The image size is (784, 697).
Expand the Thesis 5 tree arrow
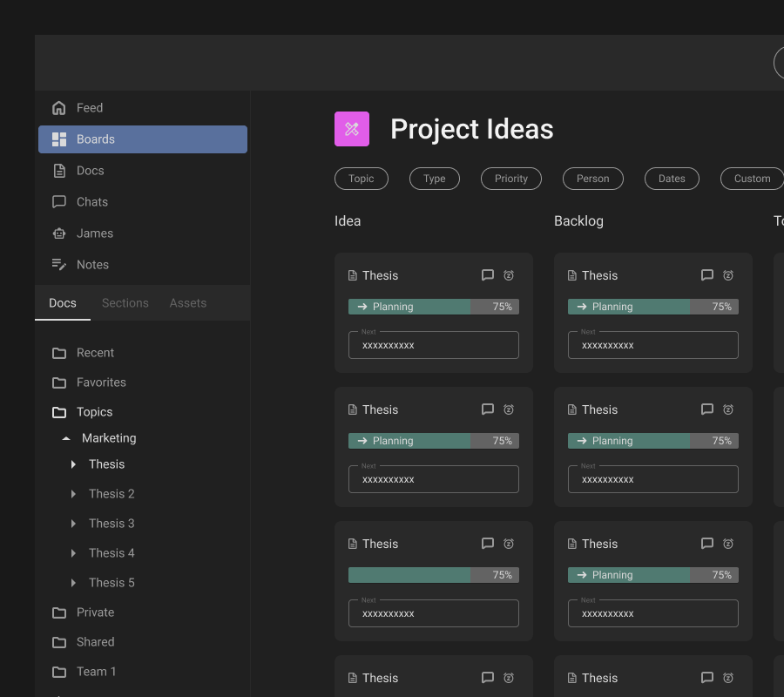click(x=73, y=583)
